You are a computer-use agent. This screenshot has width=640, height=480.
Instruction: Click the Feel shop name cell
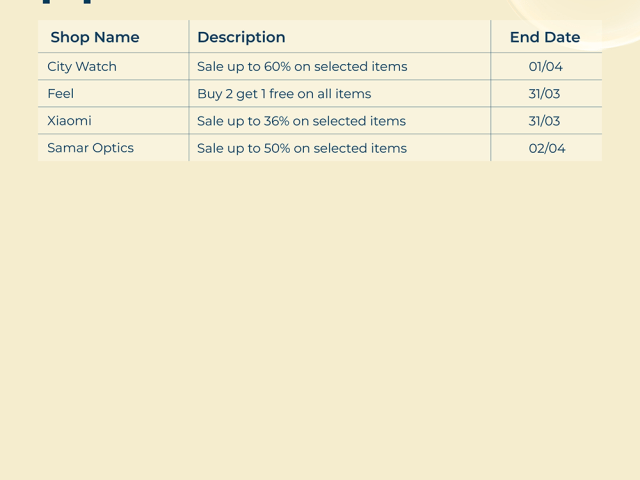pos(61,94)
